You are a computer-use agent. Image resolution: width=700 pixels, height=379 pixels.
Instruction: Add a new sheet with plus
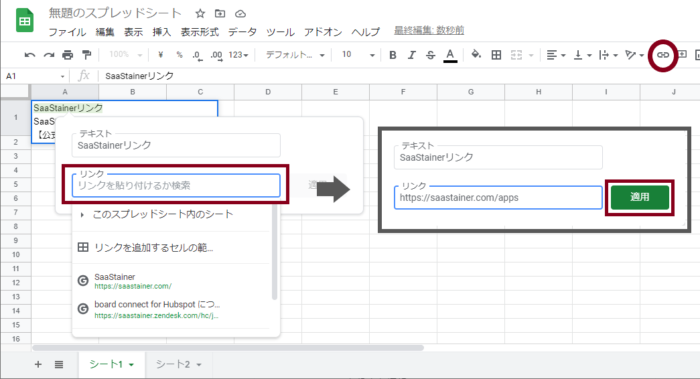pyautogui.click(x=38, y=364)
